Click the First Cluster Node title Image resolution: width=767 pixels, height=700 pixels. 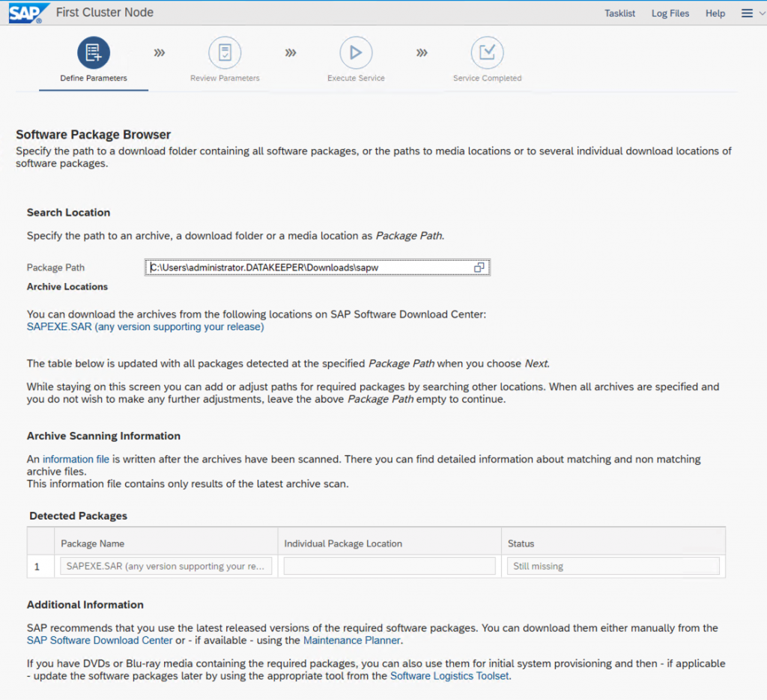pos(105,13)
